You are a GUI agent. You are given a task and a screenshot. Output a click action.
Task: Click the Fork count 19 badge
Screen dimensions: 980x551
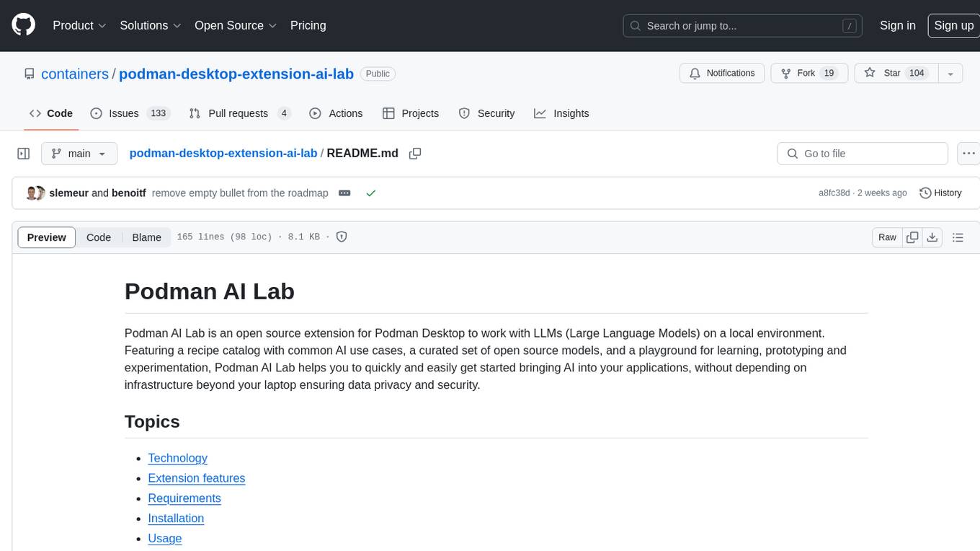point(829,73)
